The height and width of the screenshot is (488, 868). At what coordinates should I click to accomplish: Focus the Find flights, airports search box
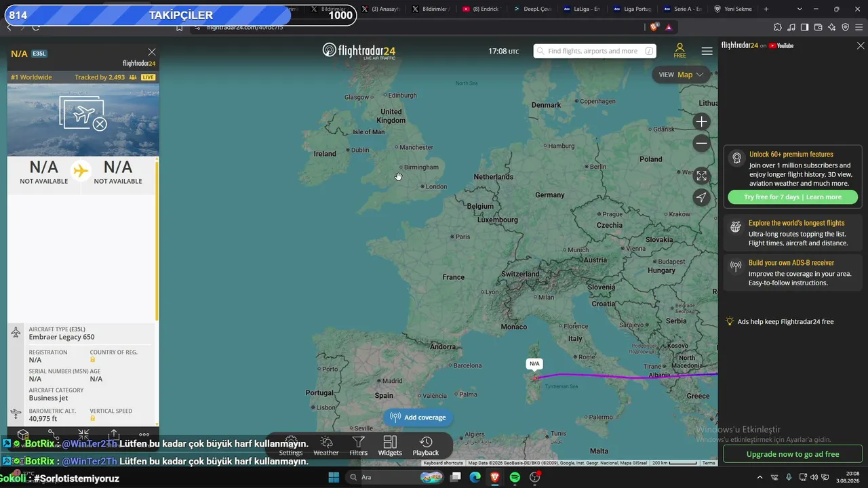click(x=595, y=51)
